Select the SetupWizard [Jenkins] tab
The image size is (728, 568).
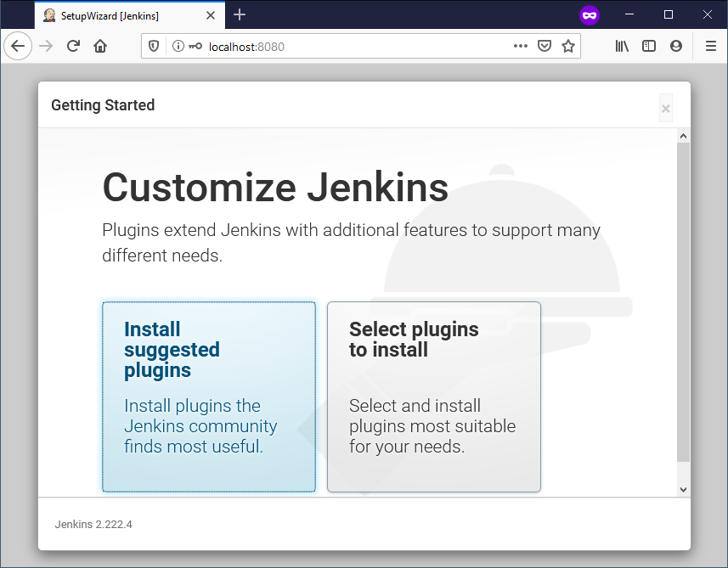point(119,15)
